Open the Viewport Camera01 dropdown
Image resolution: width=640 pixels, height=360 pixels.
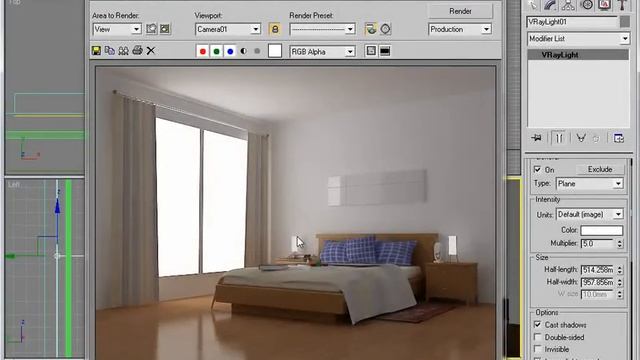[228, 29]
